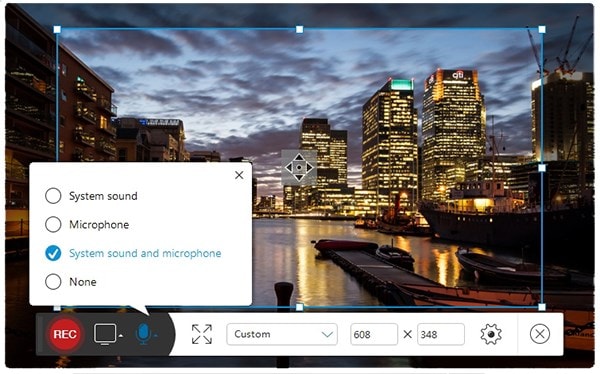The height and width of the screenshot is (374, 600).
Task: Click the screen capture monitor icon
Action: click(x=105, y=334)
